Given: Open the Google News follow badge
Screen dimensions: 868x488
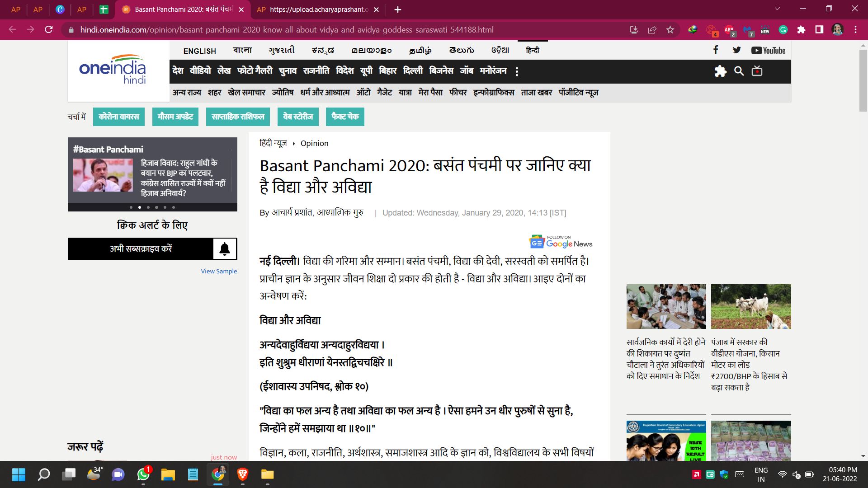Looking at the screenshot, I should pyautogui.click(x=561, y=242).
